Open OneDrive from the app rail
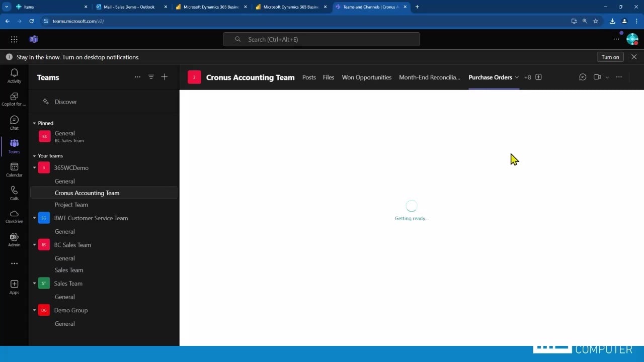This screenshot has width=644, height=362. point(14,216)
